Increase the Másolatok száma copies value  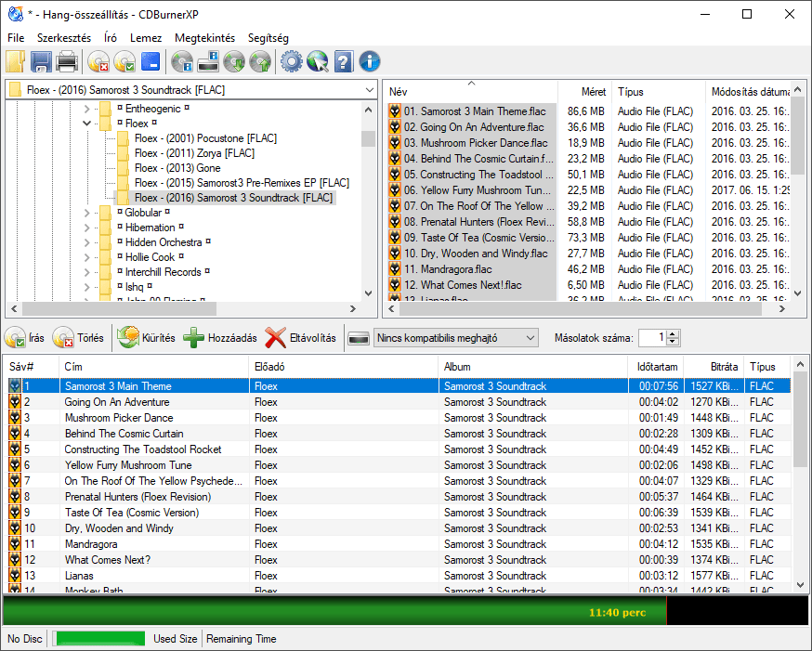pyautogui.click(x=673, y=334)
